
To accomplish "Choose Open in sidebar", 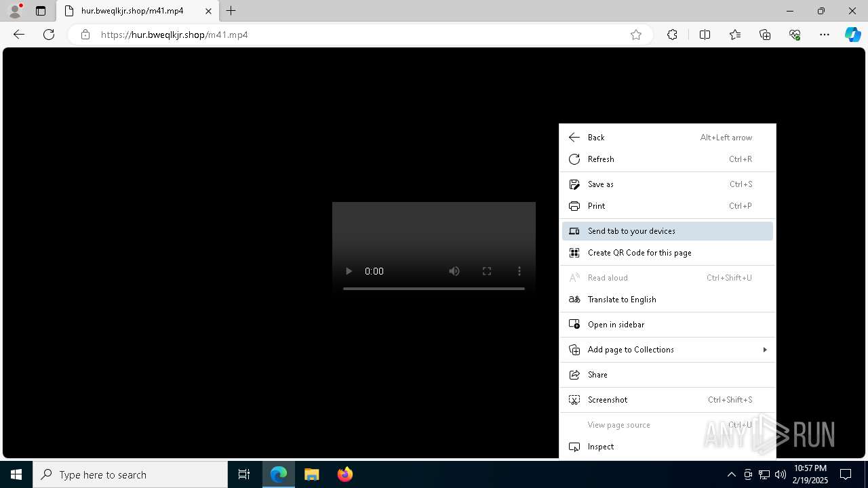I will [x=667, y=325].
